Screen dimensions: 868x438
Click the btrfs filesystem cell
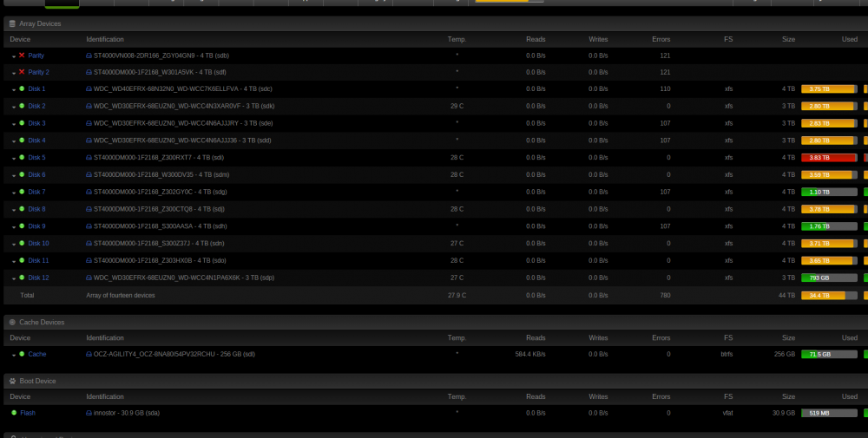(728, 354)
